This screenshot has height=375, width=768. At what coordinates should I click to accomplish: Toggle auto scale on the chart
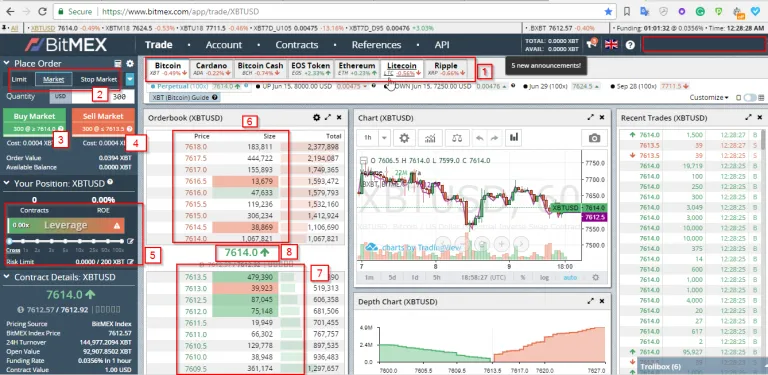click(x=570, y=278)
